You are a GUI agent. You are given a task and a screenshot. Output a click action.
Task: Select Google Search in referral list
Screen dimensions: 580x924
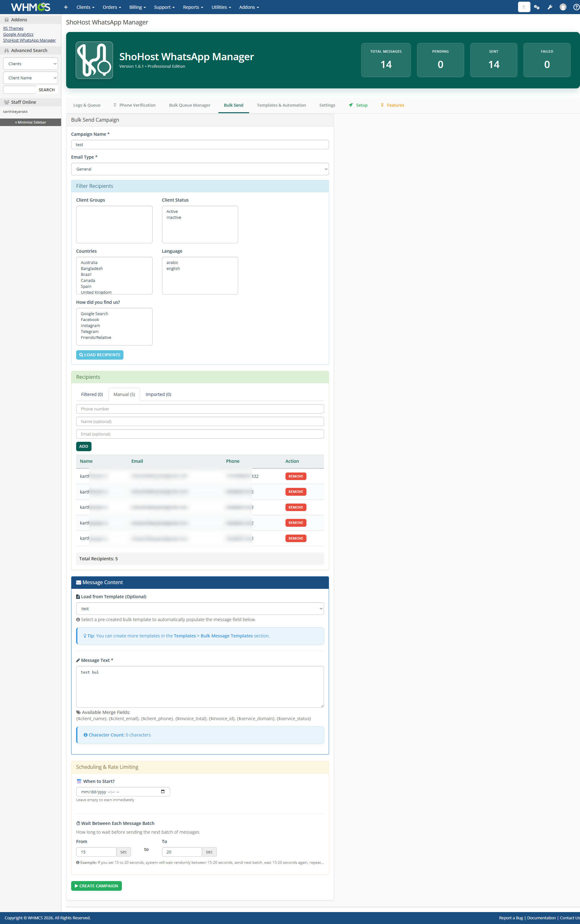coord(94,314)
